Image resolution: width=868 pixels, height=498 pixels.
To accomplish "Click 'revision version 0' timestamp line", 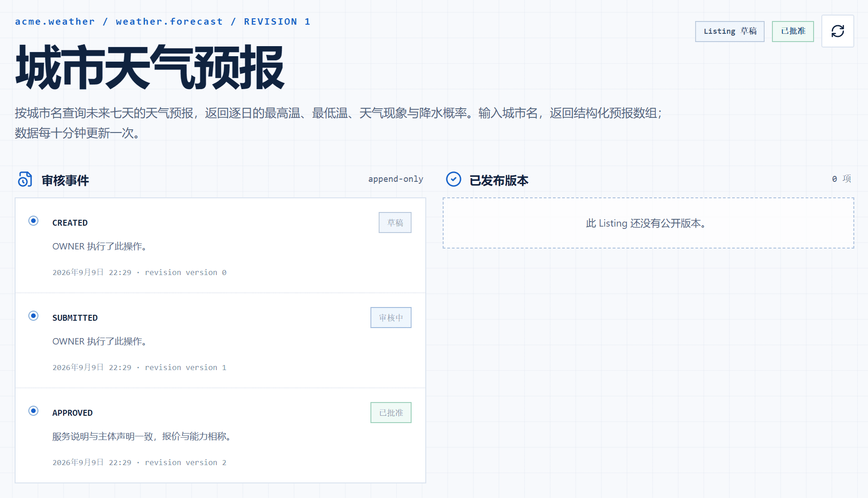I will point(139,272).
